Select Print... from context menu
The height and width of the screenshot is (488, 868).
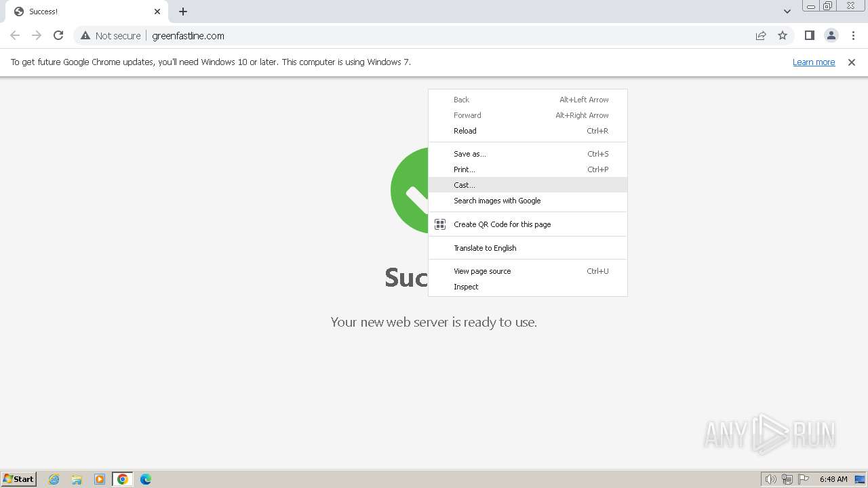pyautogui.click(x=528, y=169)
